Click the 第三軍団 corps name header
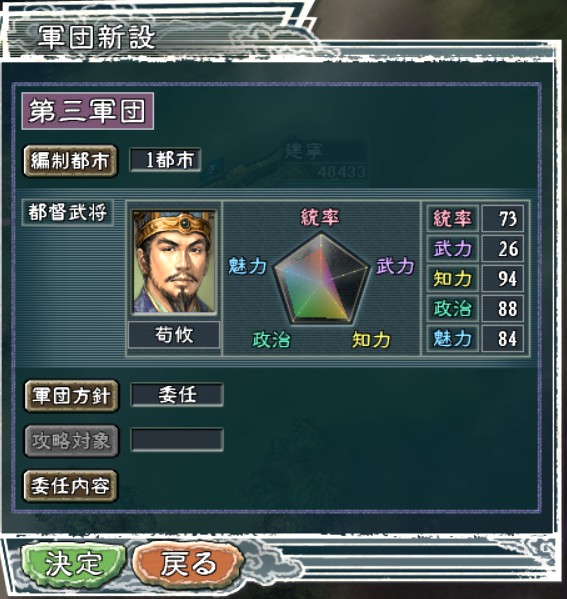 (88, 111)
